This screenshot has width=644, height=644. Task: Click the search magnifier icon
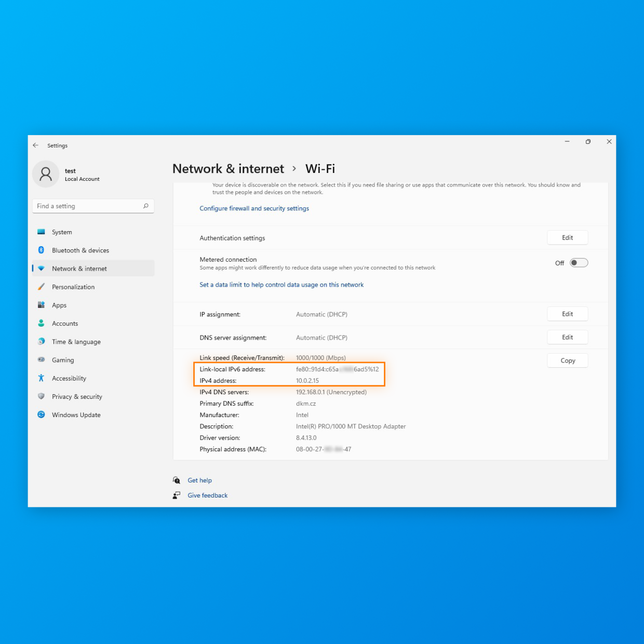(146, 206)
